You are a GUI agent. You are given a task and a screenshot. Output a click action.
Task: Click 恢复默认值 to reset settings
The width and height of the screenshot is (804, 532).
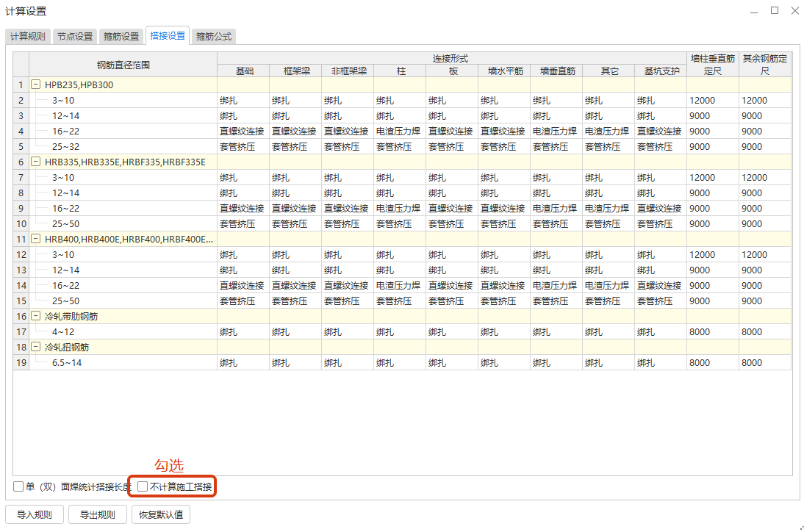pos(161,514)
